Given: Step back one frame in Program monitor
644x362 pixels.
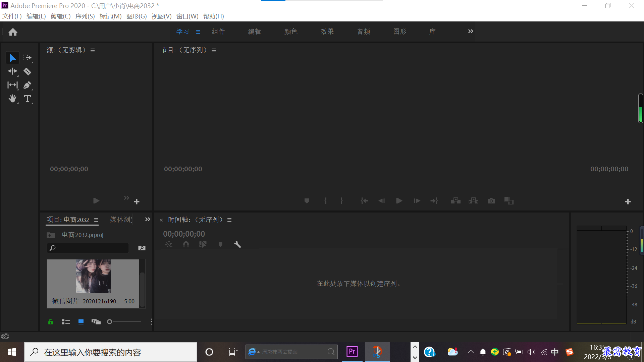Looking at the screenshot, I should click(382, 201).
